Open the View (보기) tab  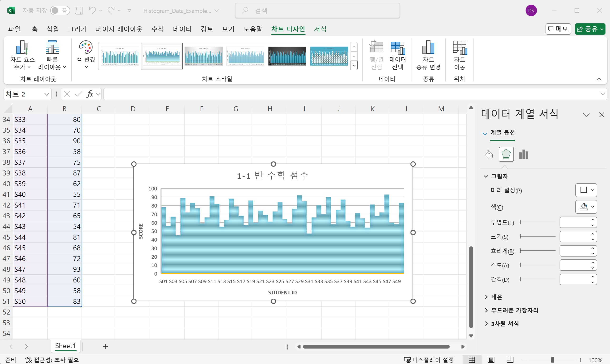coord(228,29)
